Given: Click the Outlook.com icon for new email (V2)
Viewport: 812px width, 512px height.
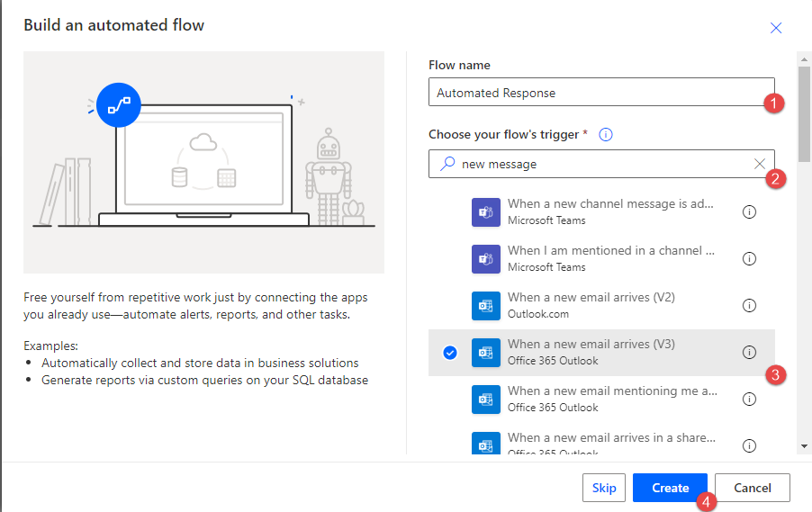Looking at the screenshot, I should tap(485, 306).
